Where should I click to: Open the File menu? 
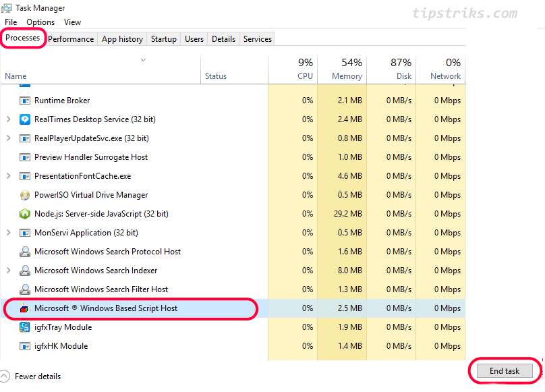(x=11, y=22)
